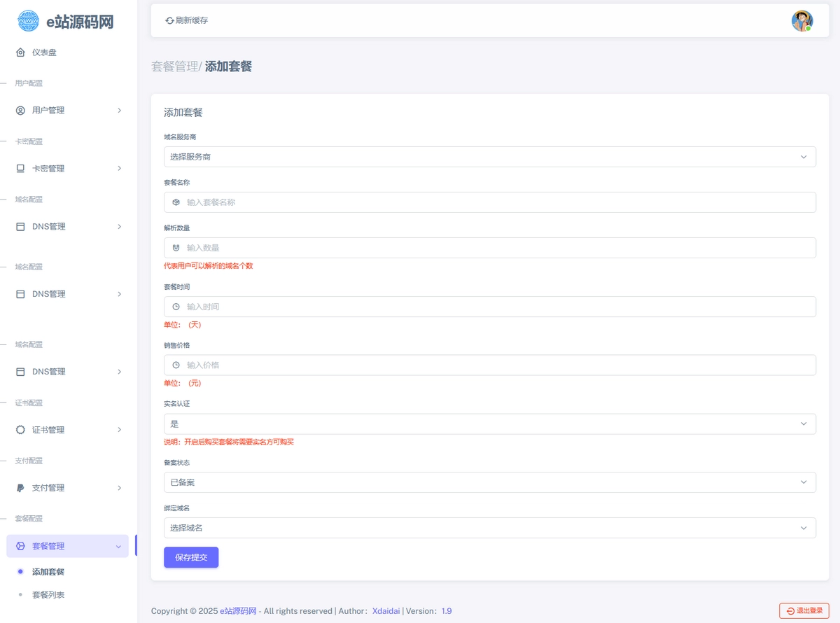Click the user management person icon
The width and height of the screenshot is (840, 623).
[x=20, y=111]
